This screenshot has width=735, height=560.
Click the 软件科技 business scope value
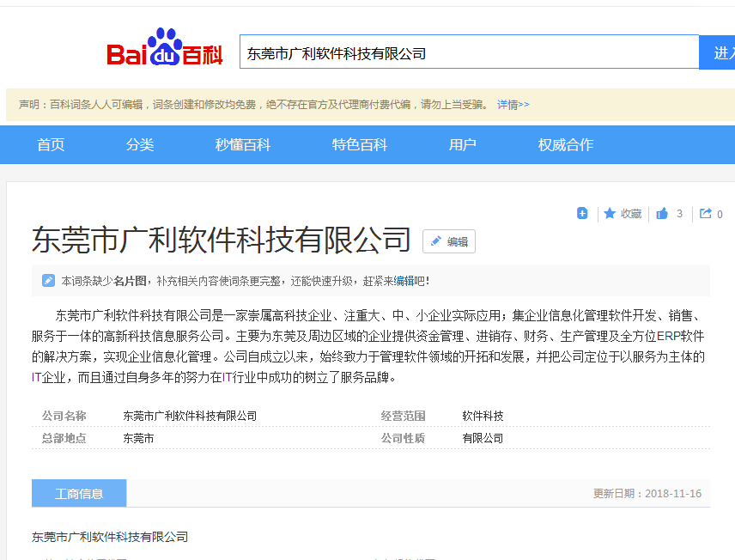[483, 416]
